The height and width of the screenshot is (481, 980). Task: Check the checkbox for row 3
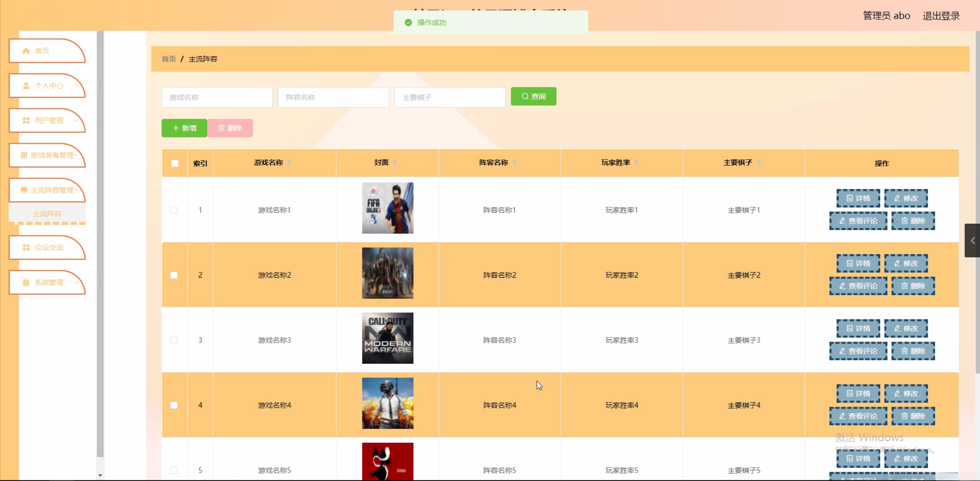tap(174, 340)
